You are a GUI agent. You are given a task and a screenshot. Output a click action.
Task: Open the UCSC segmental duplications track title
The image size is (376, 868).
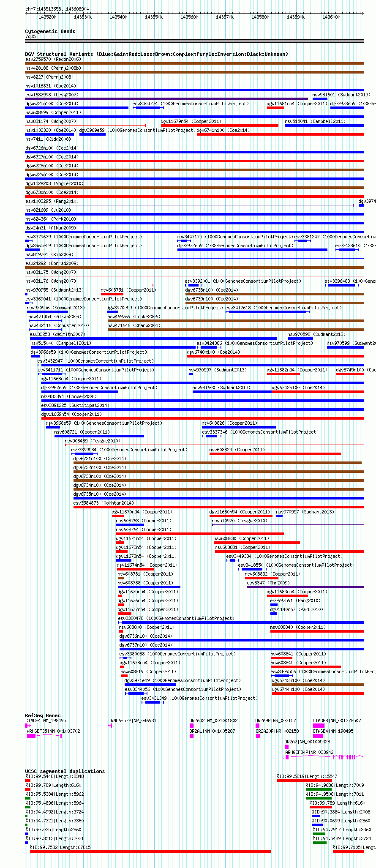click(x=65, y=771)
